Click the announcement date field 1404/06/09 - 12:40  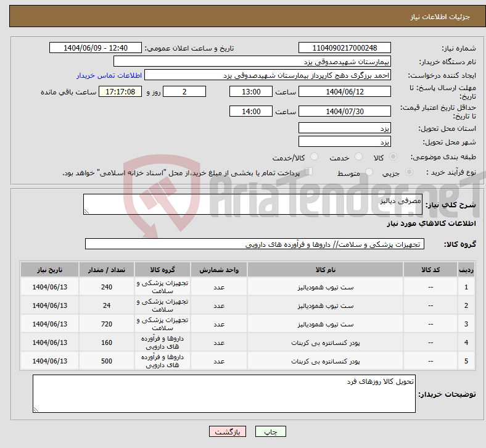pos(96,48)
